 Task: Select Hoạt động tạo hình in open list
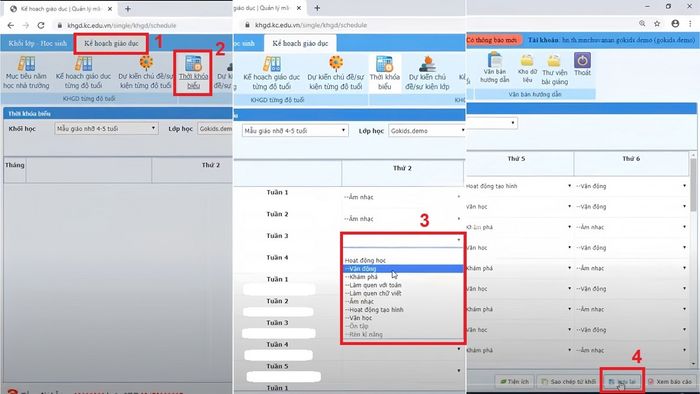tap(403, 309)
